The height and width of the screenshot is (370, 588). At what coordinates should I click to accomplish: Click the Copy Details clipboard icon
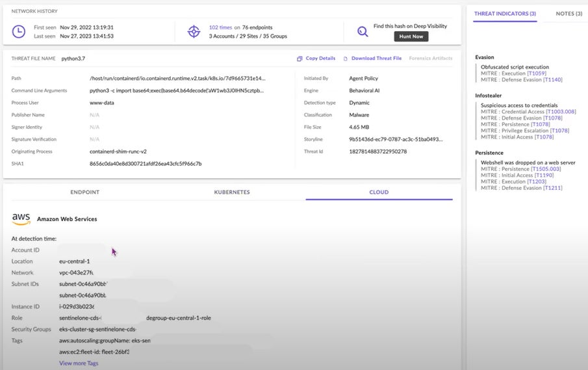[300, 59]
